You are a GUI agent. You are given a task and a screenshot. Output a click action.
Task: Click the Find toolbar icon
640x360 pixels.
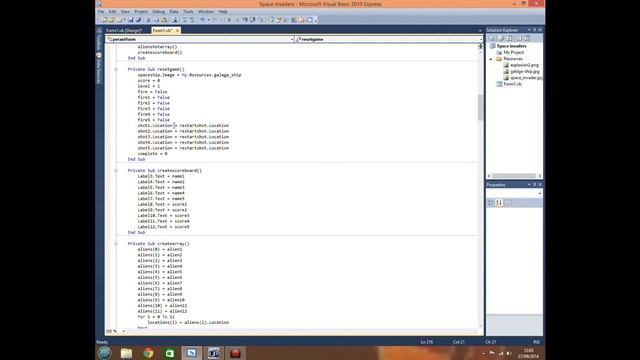175,20
